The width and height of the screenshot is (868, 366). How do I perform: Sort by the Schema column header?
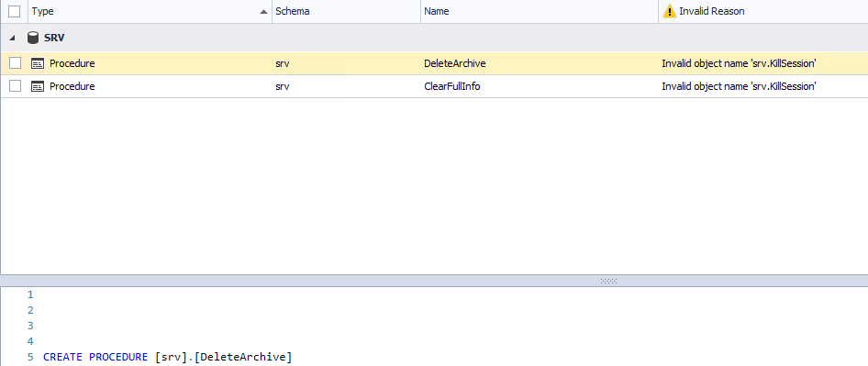point(346,11)
